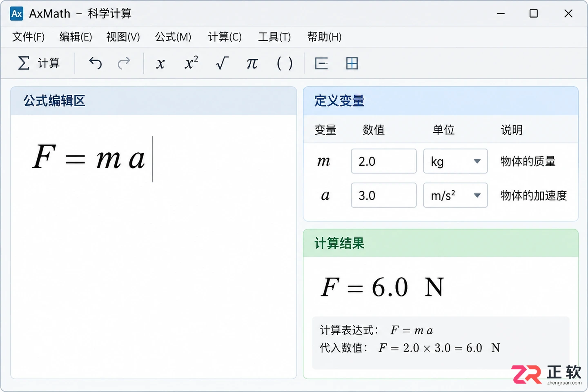This screenshot has height=392, width=588.
Task: Insert matrix grid template
Action: pos(352,63)
